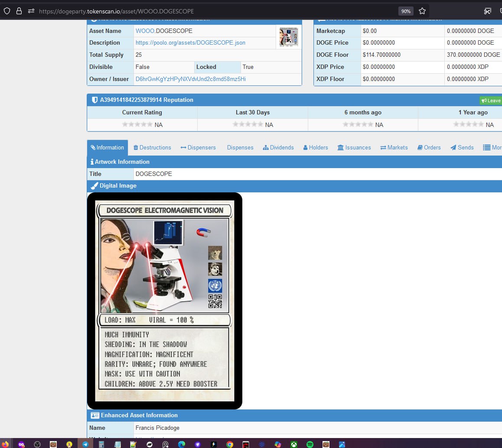Viewport: 502px width, 448px height.
Task: Open the purple mask app in taskbar
Action: click(21, 444)
